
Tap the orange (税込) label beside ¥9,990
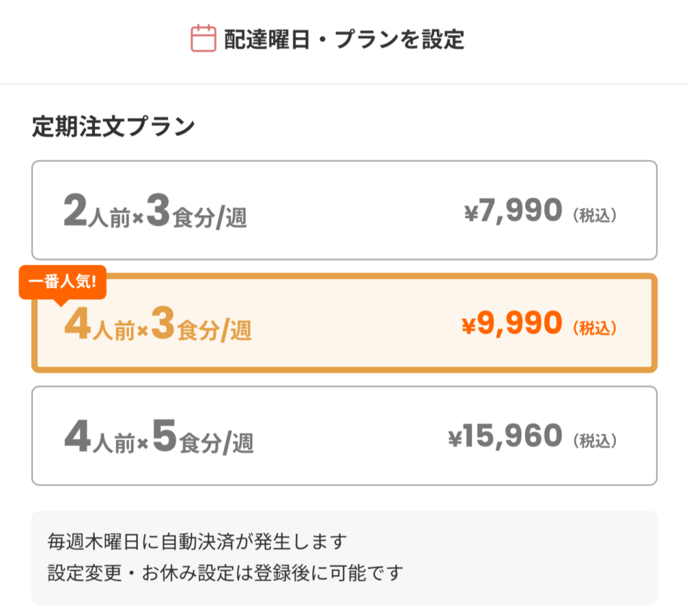click(x=594, y=329)
